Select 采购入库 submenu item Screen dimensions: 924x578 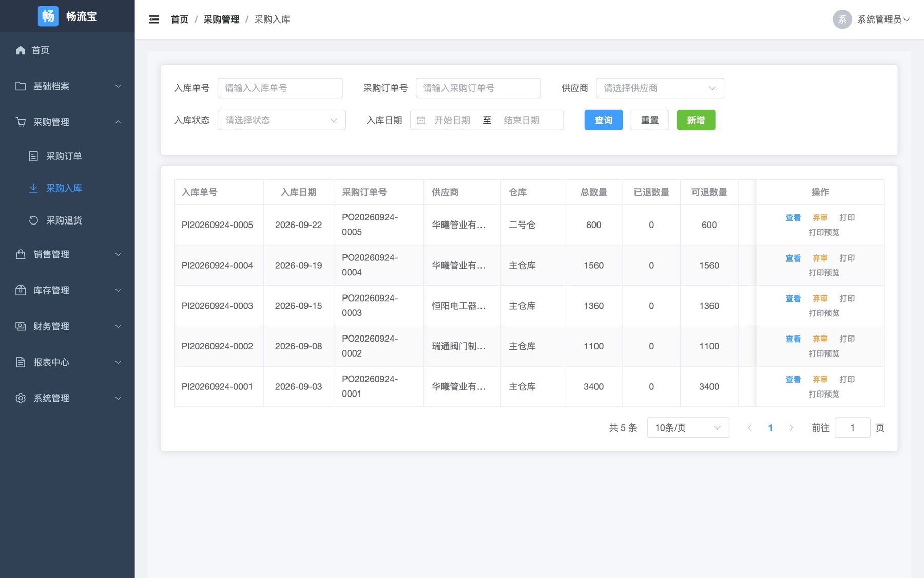tap(67, 188)
